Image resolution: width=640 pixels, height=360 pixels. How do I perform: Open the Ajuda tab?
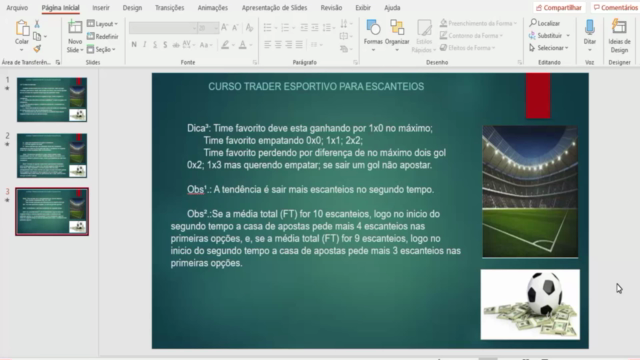tap(392, 8)
